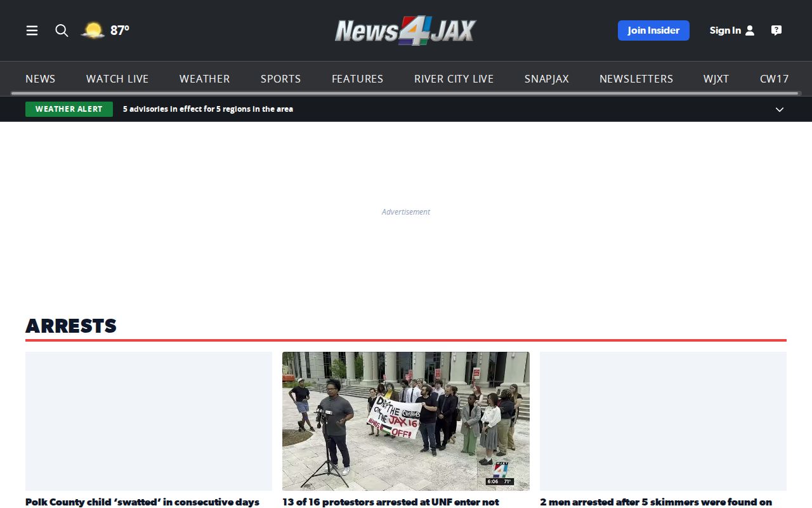Click the search magnifier icon
Screen dimensions: 812x508
click(62, 30)
